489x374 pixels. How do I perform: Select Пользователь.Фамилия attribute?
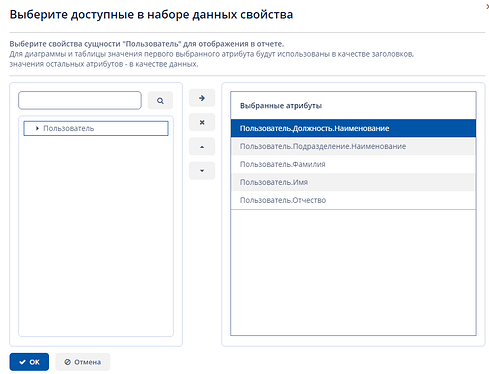point(353,164)
